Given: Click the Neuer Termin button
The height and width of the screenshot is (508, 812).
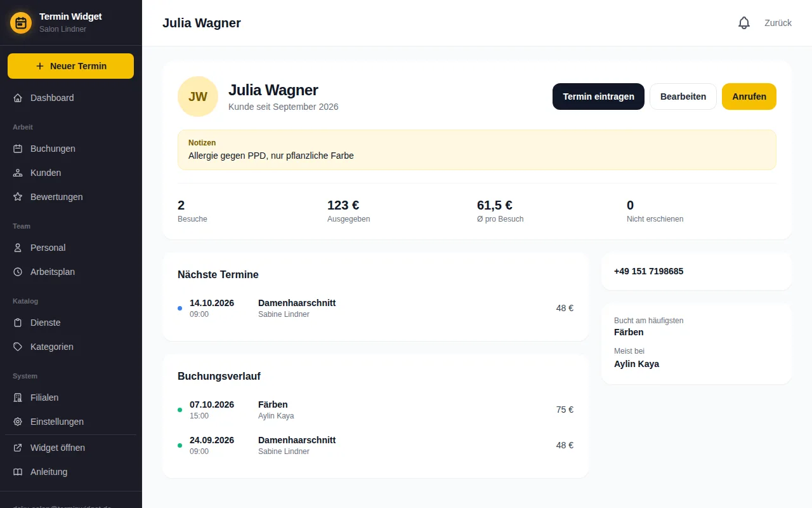Looking at the screenshot, I should point(70,66).
